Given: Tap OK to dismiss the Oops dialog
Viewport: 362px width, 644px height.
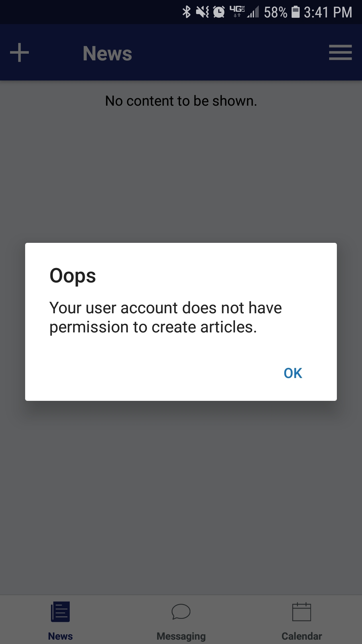Looking at the screenshot, I should click(293, 373).
